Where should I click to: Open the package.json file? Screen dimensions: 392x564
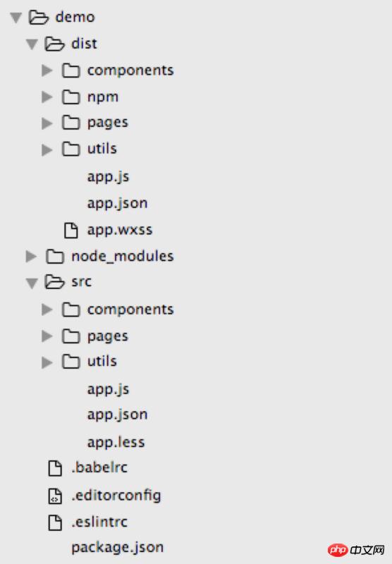click(x=118, y=548)
